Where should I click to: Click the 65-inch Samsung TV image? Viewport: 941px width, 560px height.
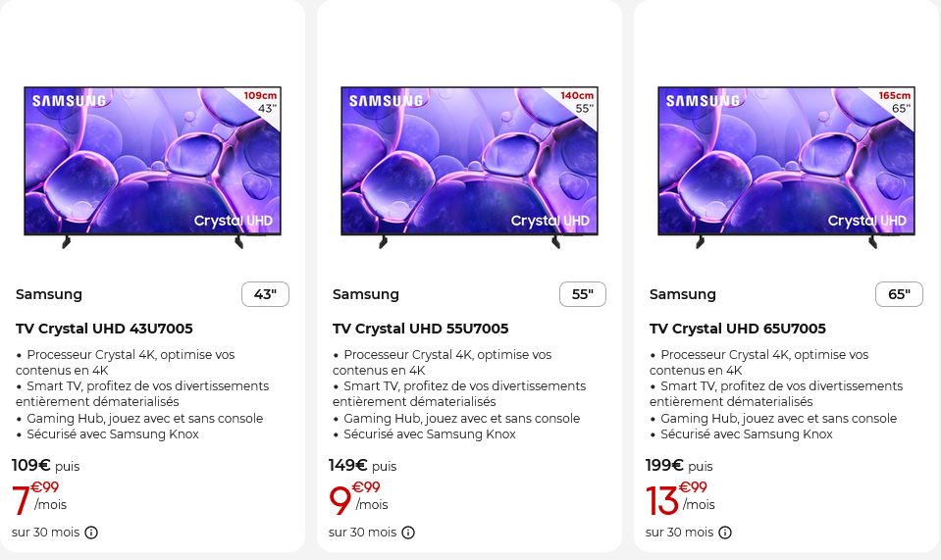coord(786,165)
